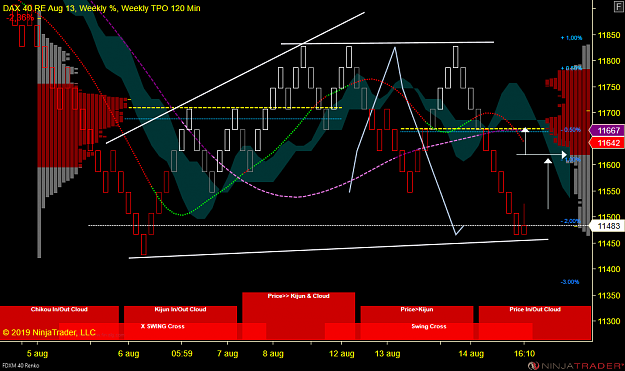Click the 11450 price axis label

pos(609,243)
